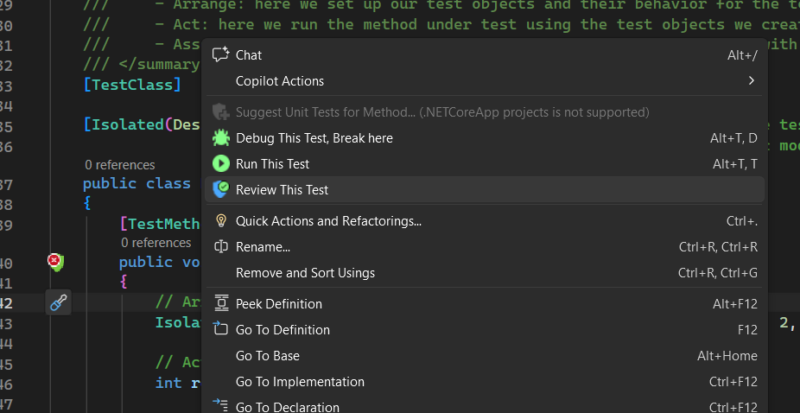The image size is (800, 413).
Task: Click the Rename icon in the menu
Action: (221, 247)
